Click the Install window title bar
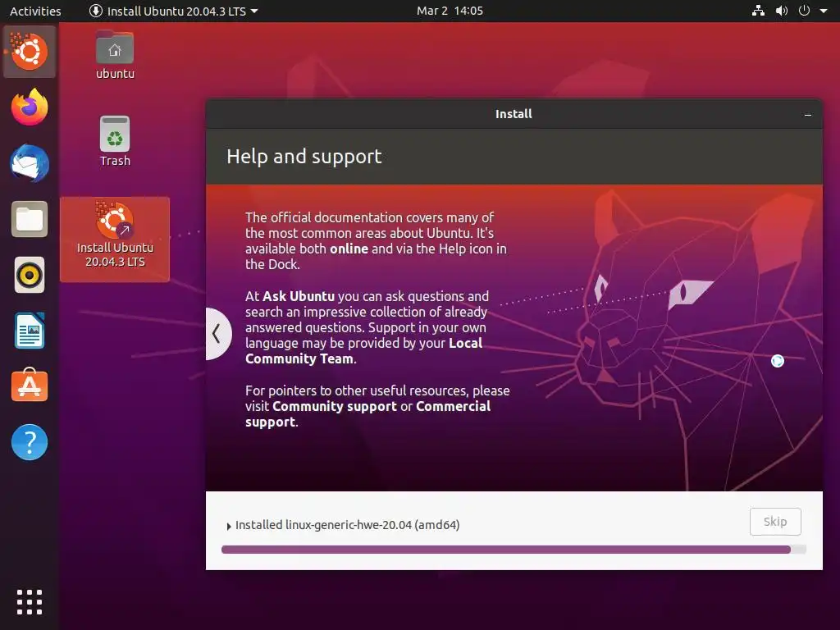 pos(514,113)
